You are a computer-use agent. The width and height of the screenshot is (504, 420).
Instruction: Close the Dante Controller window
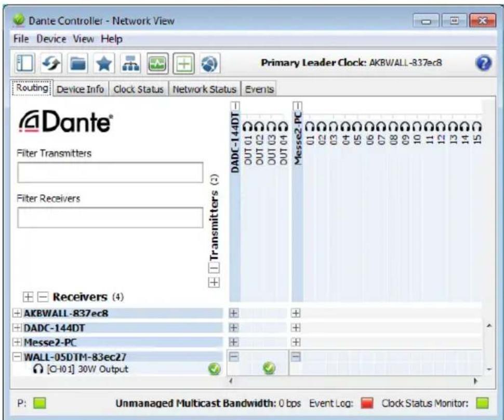(x=483, y=21)
